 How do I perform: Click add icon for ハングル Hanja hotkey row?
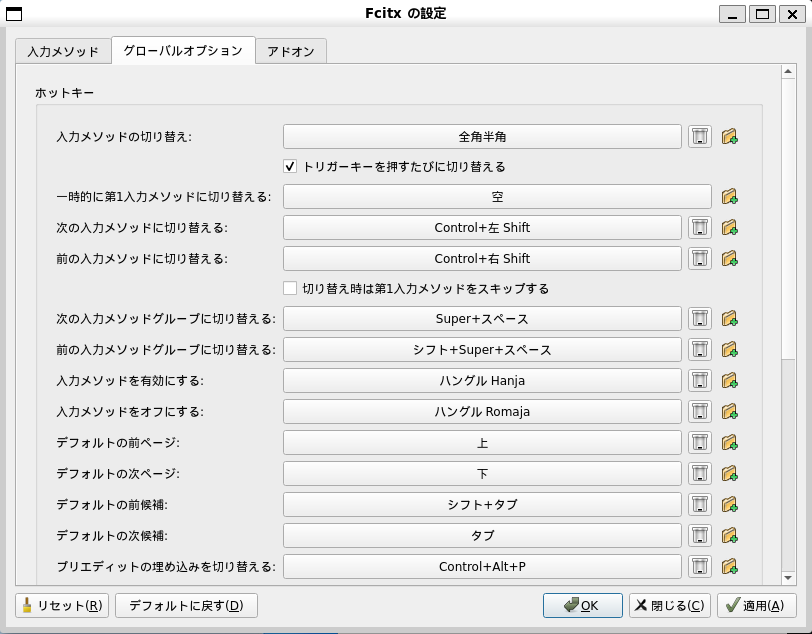[729, 381]
